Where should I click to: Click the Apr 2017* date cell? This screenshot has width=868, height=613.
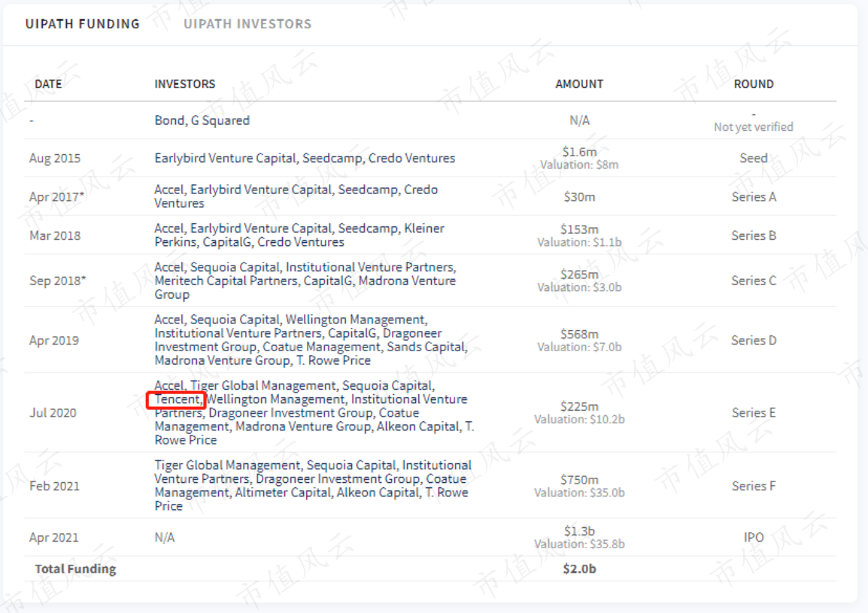(56, 196)
